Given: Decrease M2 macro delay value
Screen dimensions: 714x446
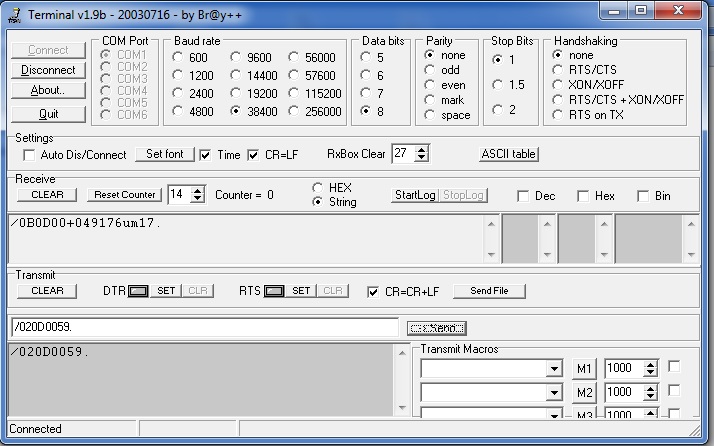Looking at the screenshot, I should tap(651, 396).
